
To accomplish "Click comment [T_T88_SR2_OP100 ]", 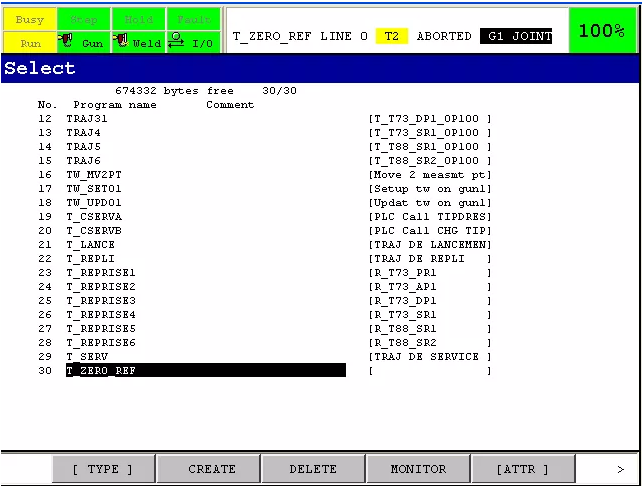I will coord(430,161).
